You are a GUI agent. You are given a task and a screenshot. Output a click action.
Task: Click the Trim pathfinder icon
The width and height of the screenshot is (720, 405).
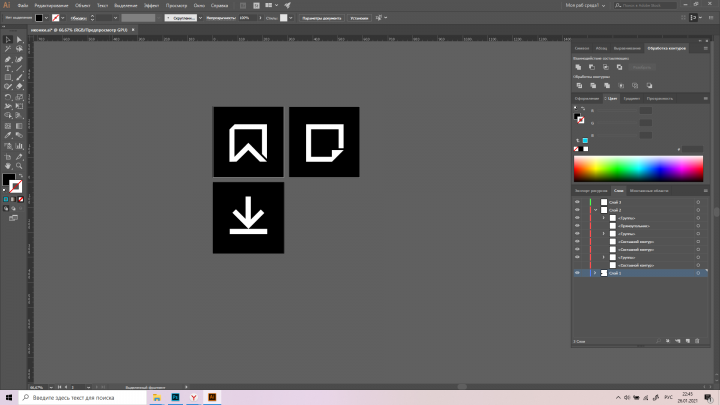[x=593, y=85]
